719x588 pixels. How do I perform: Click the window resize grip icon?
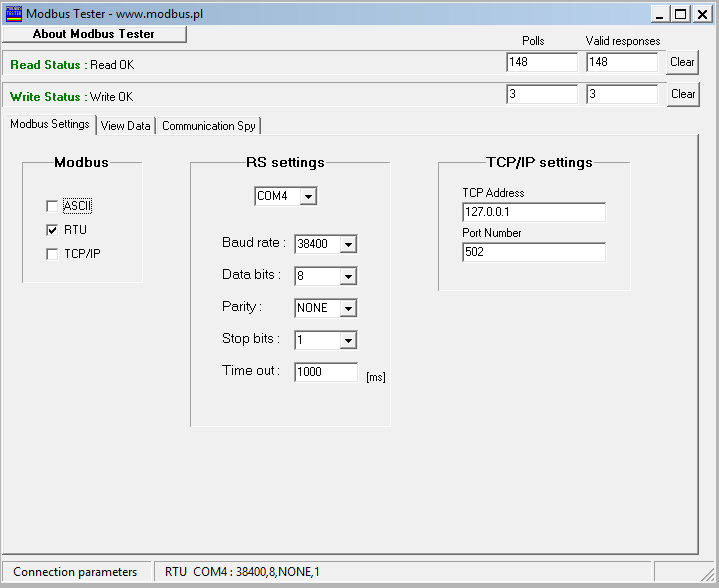pyautogui.click(x=708, y=574)
